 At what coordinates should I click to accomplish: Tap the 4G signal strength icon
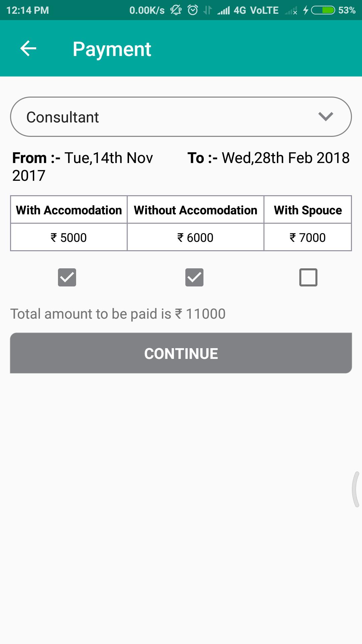click(224, 11)
